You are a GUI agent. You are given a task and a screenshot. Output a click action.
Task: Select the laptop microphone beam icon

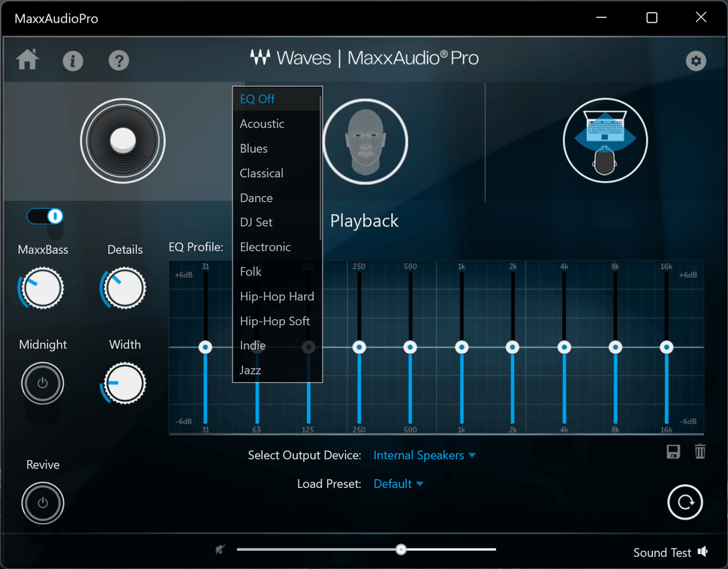pos(605,140)
